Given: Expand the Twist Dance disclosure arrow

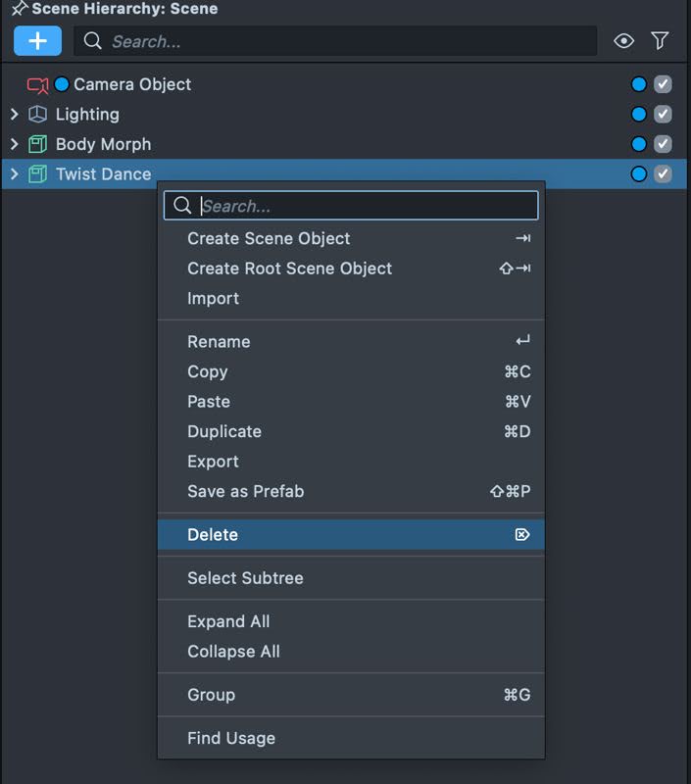Looking at the screenshot, I should pyautogui.click(x=14, y=174).
